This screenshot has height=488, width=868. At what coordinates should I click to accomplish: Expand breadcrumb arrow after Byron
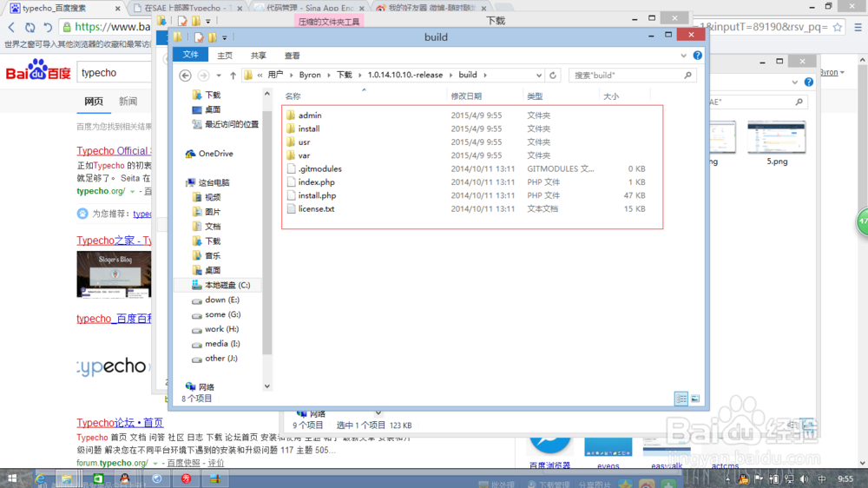point(328,76)
